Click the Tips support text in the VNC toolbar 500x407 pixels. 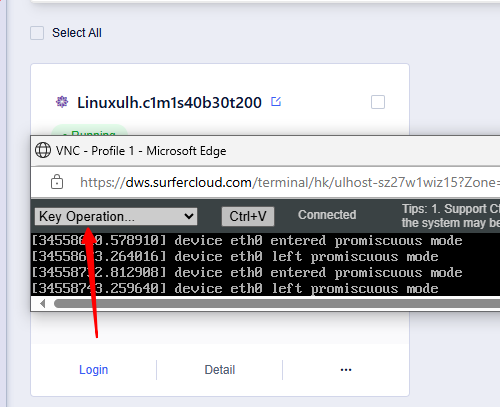[x=451, y=216]
